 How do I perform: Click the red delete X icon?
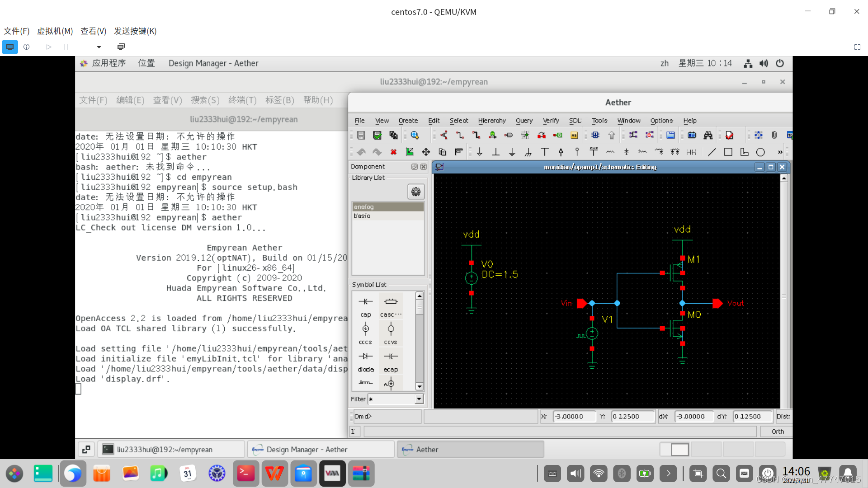coord(393,152)
